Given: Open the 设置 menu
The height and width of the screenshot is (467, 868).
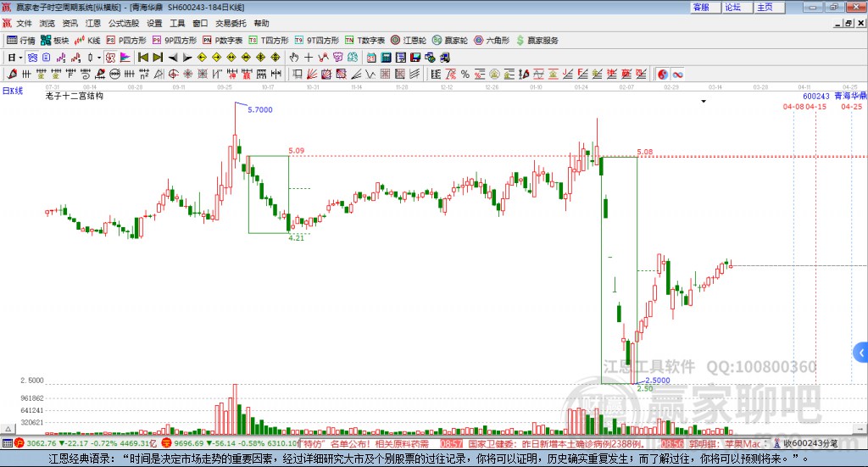Looking at the screenshot, I should tap(154, 23).
